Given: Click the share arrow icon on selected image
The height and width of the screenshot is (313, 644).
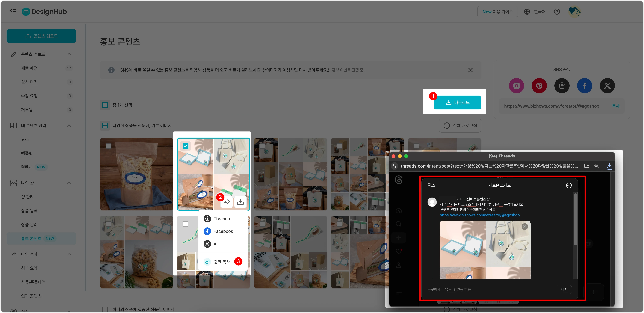Looking at the screenshot, I should [227, 202].
